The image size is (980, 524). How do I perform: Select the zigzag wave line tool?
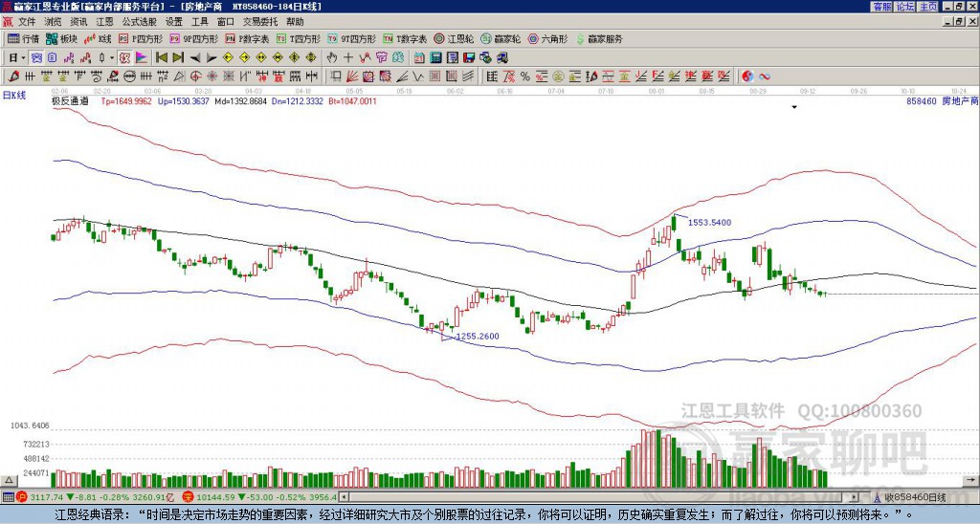417,76
